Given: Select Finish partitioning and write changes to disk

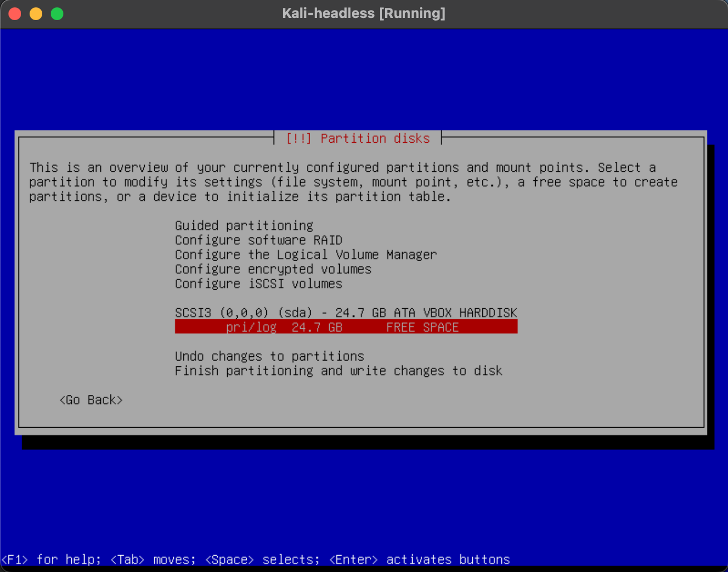Looking at the screenshot, I should click(x=339, y=371).
